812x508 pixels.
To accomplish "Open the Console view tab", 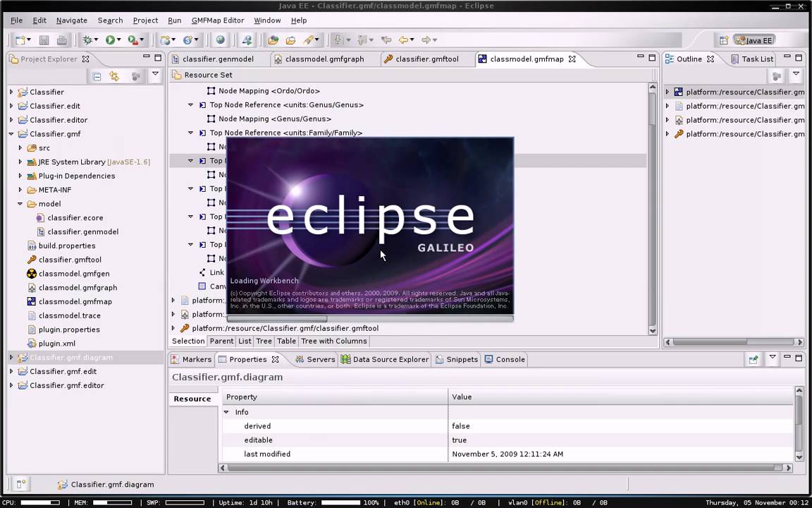I will (x=505, y=359).
